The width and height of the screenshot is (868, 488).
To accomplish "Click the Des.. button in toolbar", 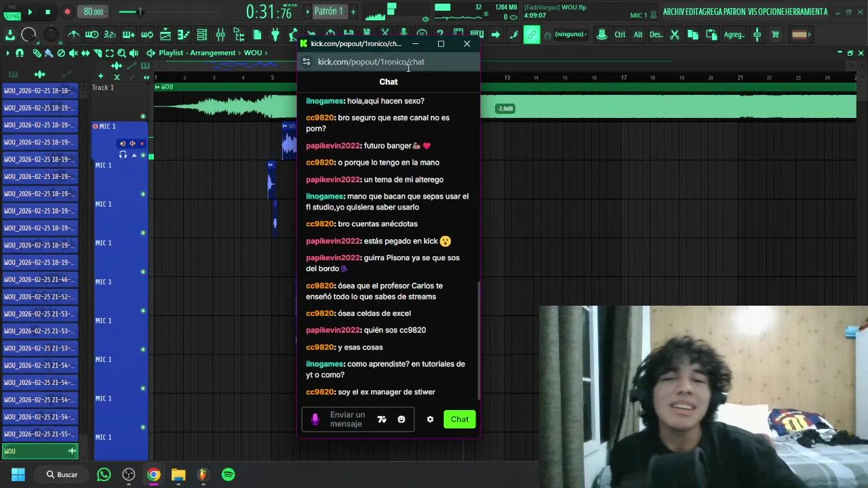I will (x=656, y=35).
